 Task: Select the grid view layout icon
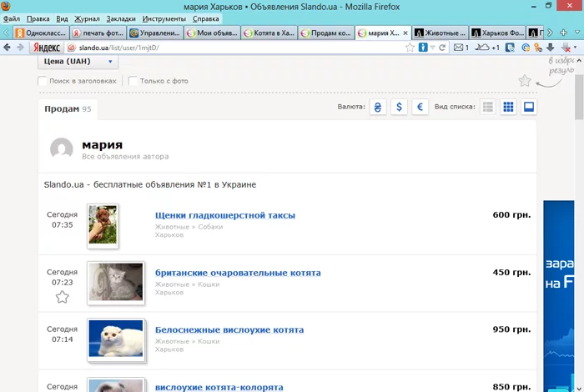(508, 107)
